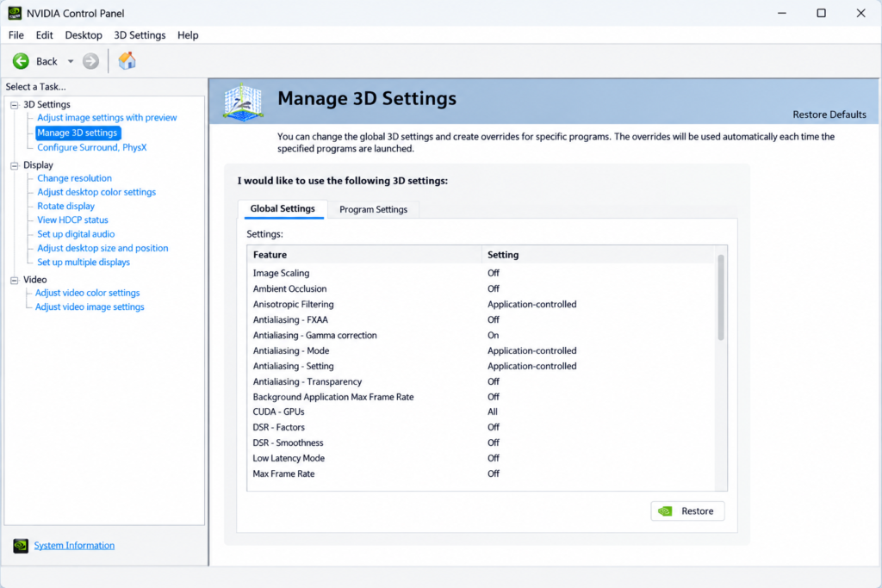The width and height of the screenshot is (882, 588).
Task: Open Set up digital audio
Action: (76, 234)
